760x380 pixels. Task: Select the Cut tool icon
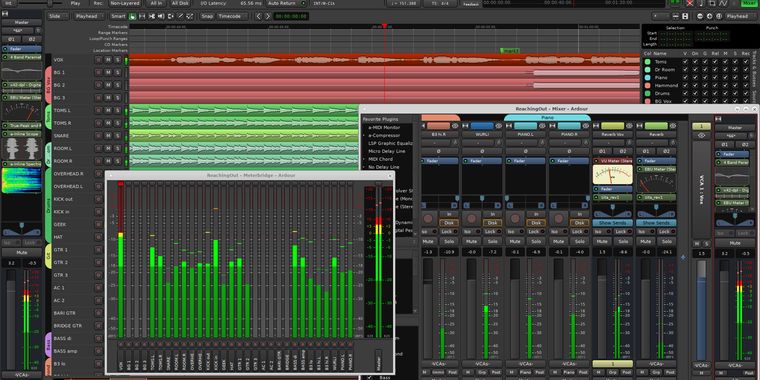click(152, 16)
